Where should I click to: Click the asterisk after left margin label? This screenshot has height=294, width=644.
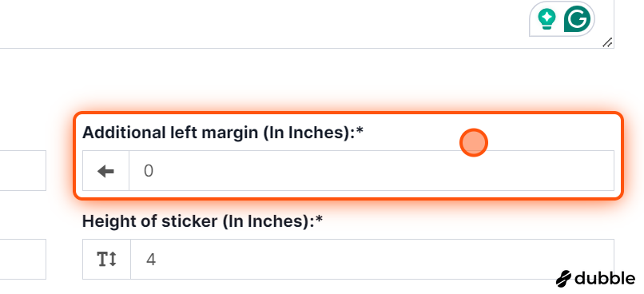pos(360,131)
